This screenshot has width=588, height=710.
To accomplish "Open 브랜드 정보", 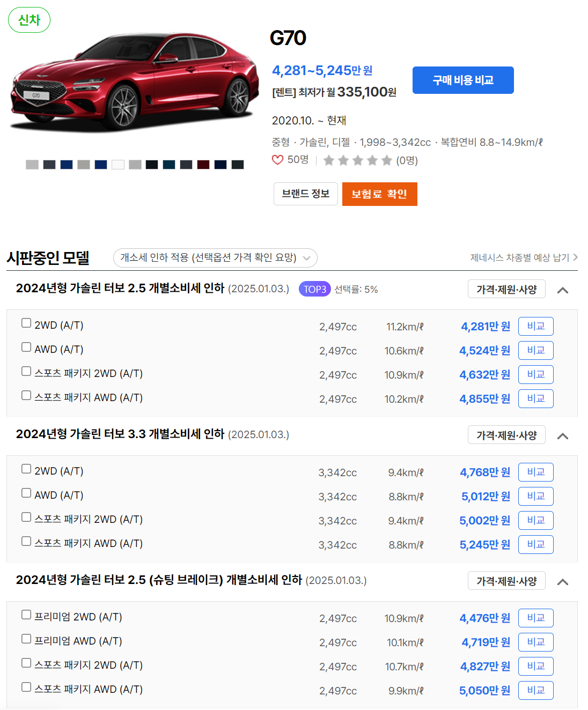I will coord(306,194).
